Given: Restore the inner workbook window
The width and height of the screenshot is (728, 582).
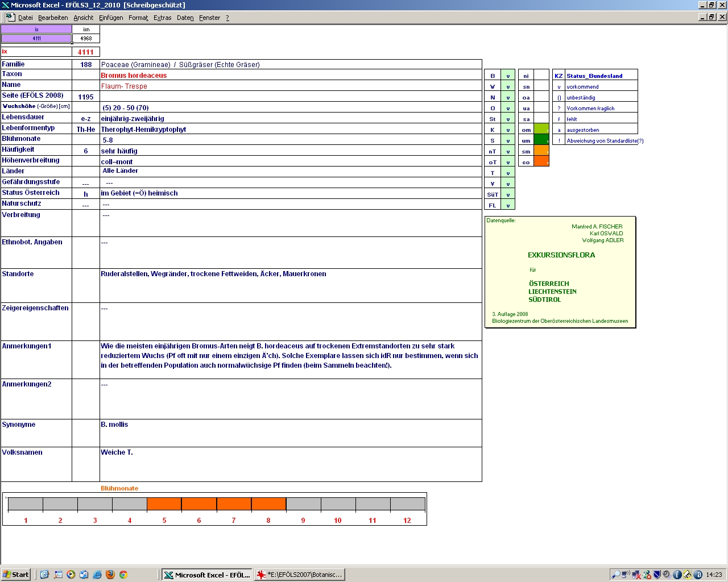Looking at the screenshot, I should 712,17.
